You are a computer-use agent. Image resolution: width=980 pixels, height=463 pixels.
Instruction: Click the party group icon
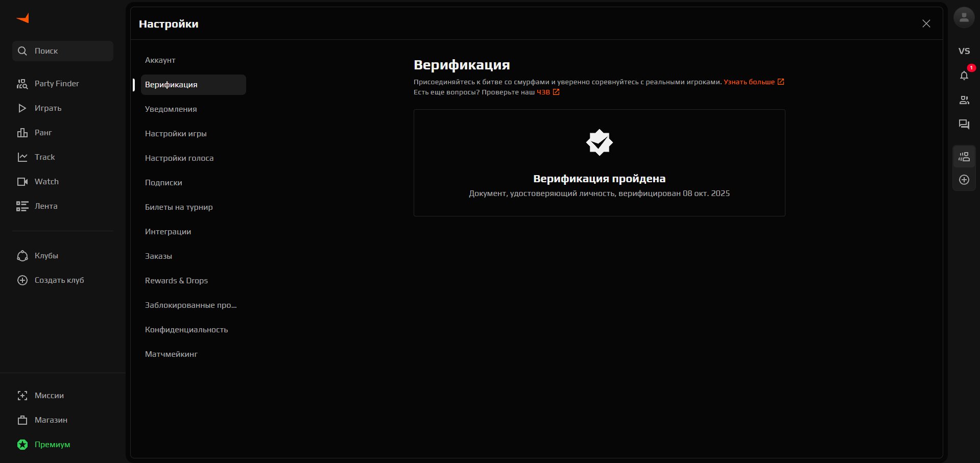(x=964, y=157)
